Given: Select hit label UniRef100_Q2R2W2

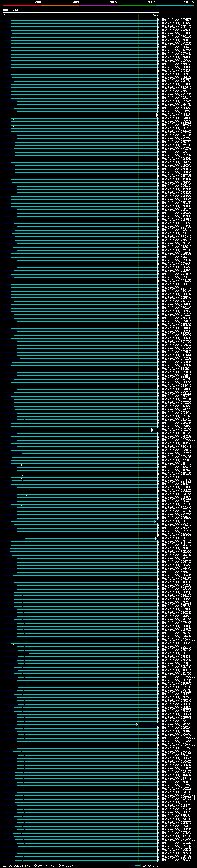Looking at the screenshot, I should click(x=177, y=474).
